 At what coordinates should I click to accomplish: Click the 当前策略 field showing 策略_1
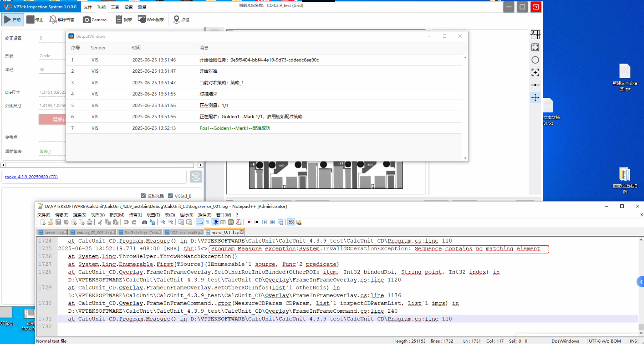tap(52, 151)
